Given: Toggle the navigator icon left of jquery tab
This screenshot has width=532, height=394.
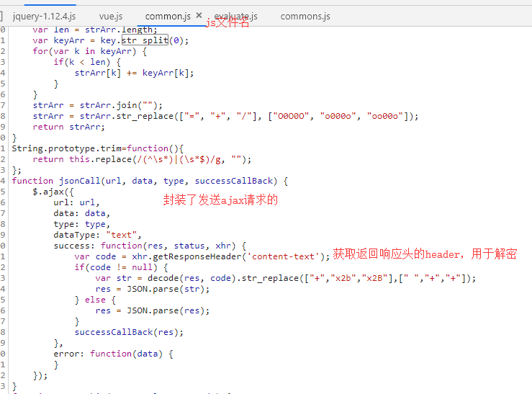Looking at the screenshot, I should pos(2,16).
